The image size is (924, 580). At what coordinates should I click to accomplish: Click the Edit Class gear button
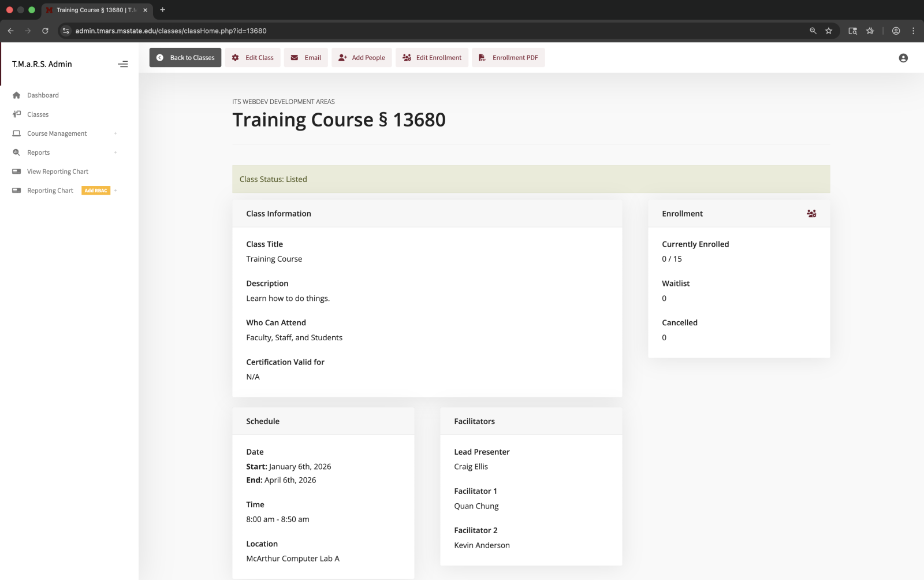pos(253,58)
